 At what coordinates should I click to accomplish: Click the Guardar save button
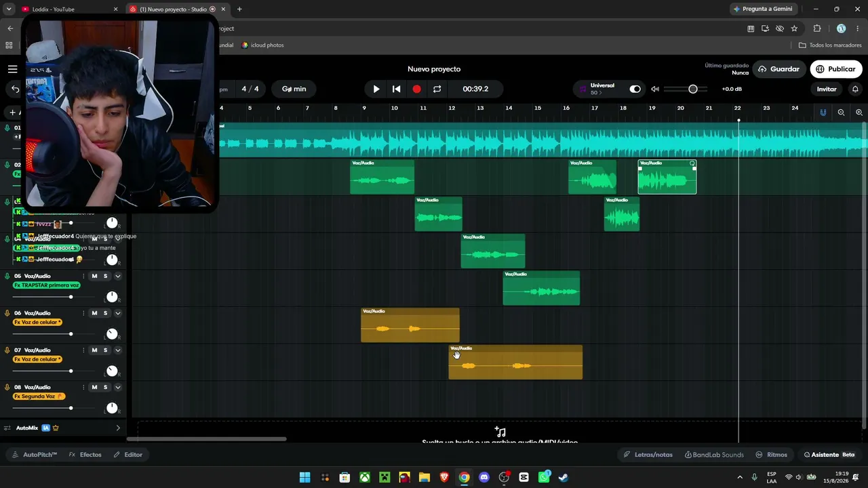point(778,69)
